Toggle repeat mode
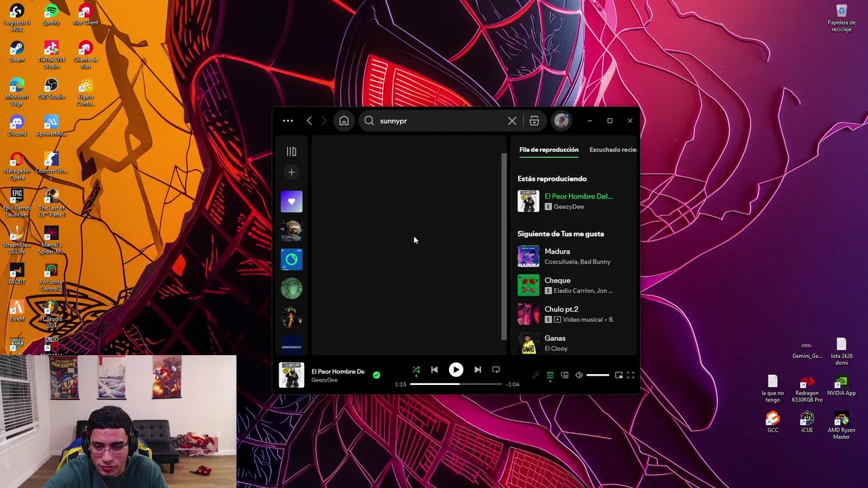This screenshot has height=488, width=868. pyautogui.click(x=496, y=370)
